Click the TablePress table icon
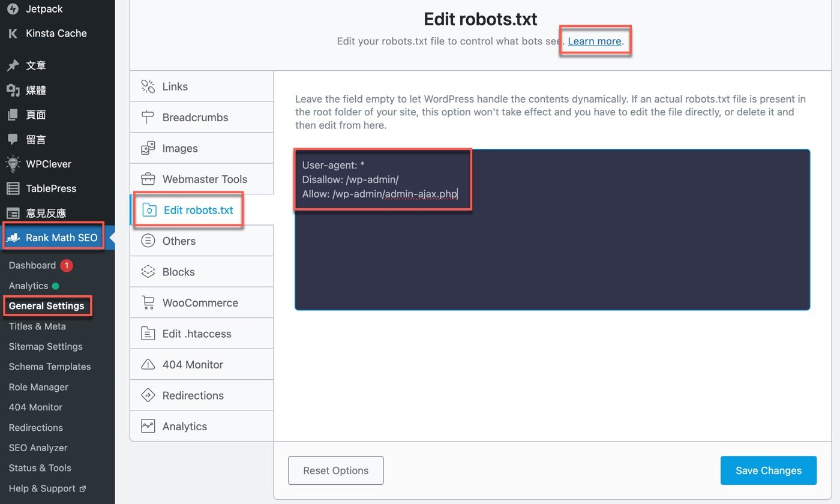840x504 pixels. click(x=13, y=188)
